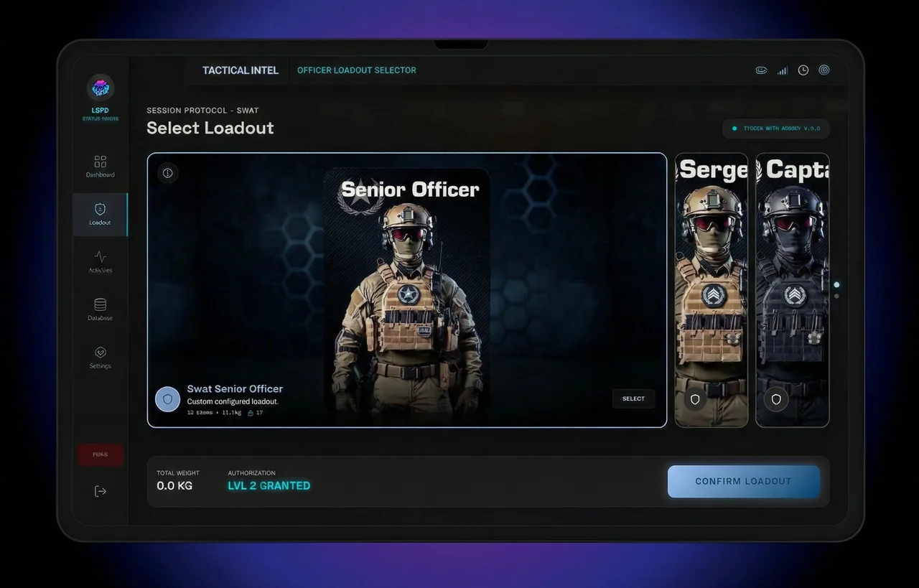Click the 'Swat Senior Officer' title text
Screen dimensions: 919x588
[x=235, y=388]
